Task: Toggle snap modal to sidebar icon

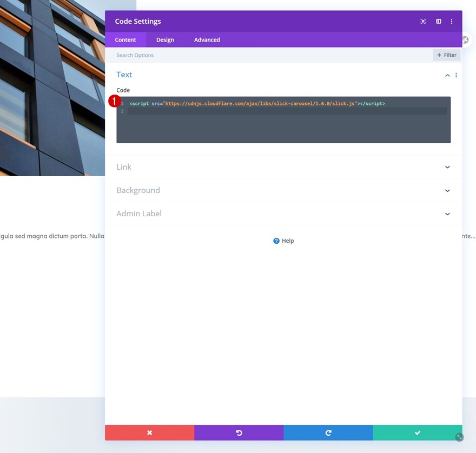Action: (x=439, y=21)
